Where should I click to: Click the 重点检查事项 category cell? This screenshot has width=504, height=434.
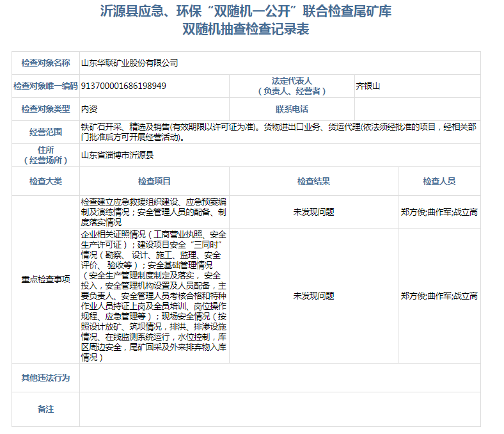point(45,280)
